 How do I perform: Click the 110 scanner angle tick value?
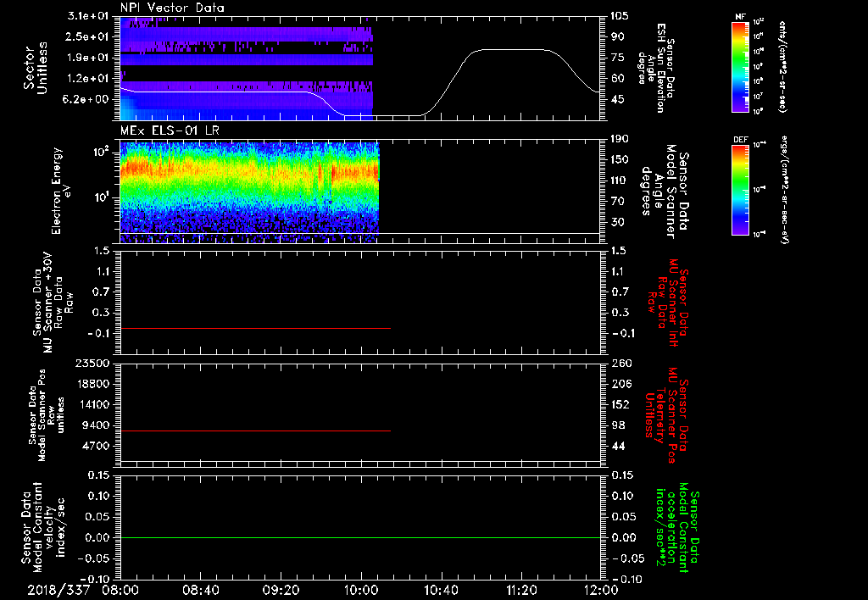[620, 181]
